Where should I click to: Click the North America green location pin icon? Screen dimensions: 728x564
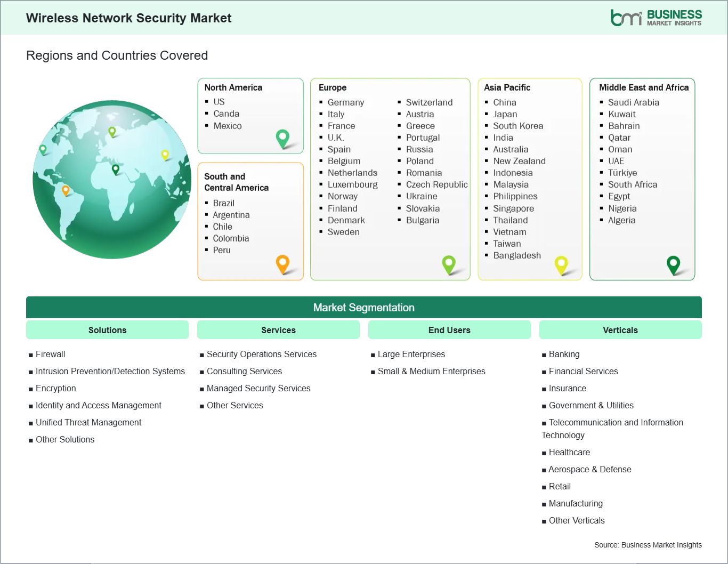point(282,138)
